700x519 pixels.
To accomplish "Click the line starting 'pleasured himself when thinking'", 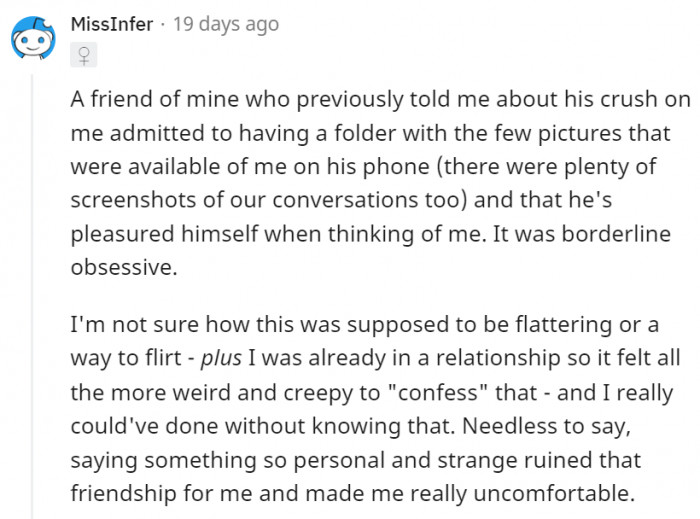I will pyautogui.click(x=371, y=234).
